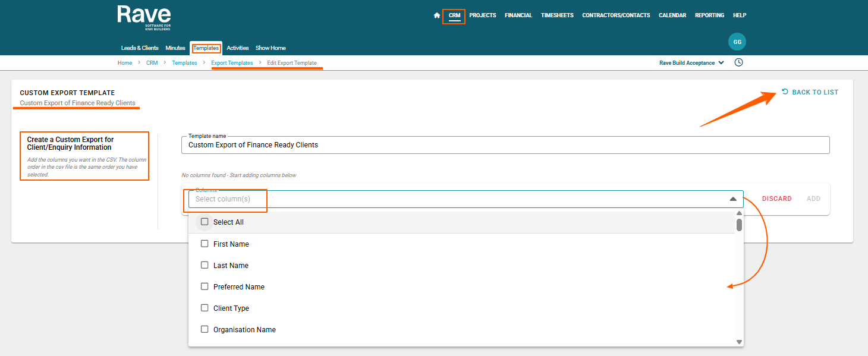868x356 pixels.
Task: Open the Timesheets menu
Action: [557, 15]
